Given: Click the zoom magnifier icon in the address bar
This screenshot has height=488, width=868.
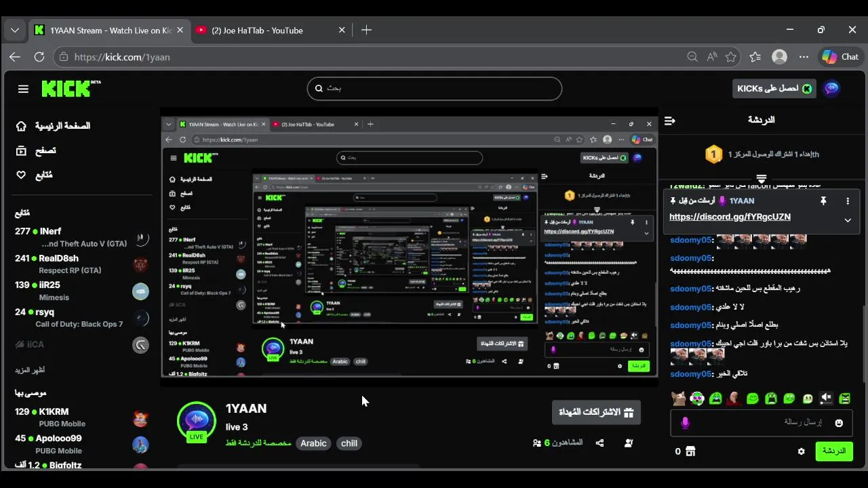Looking at the screenshot, I should (692, 57).
